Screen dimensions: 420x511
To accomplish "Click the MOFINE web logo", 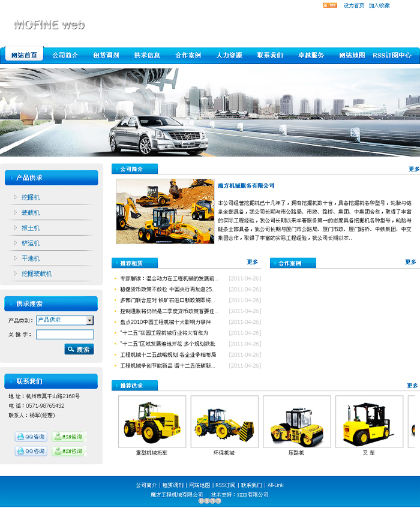I will click(49, 25).
